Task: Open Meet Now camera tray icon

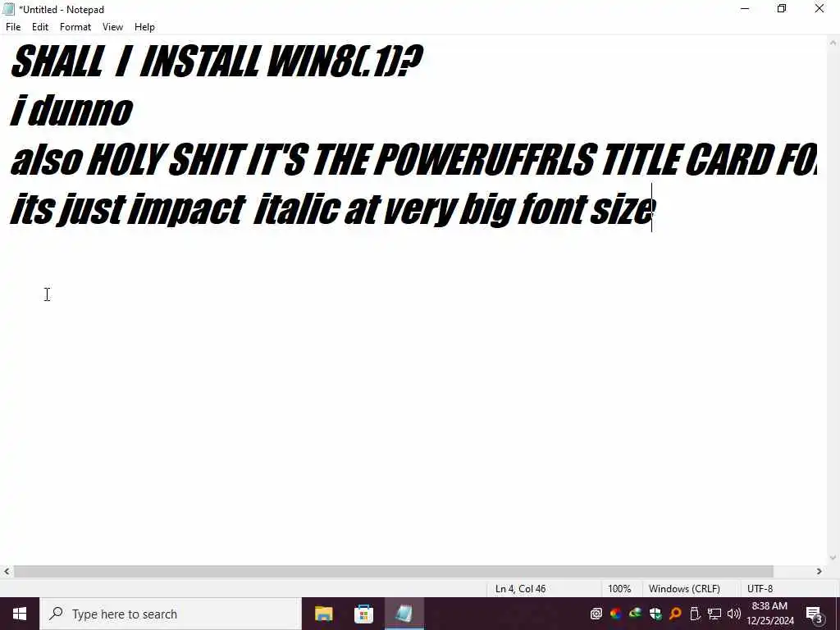Action: pyautogui.click(x=596, y=614)
